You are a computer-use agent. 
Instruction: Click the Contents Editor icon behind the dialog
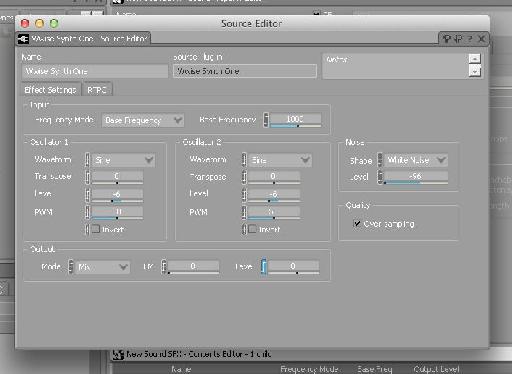(118, 355)
